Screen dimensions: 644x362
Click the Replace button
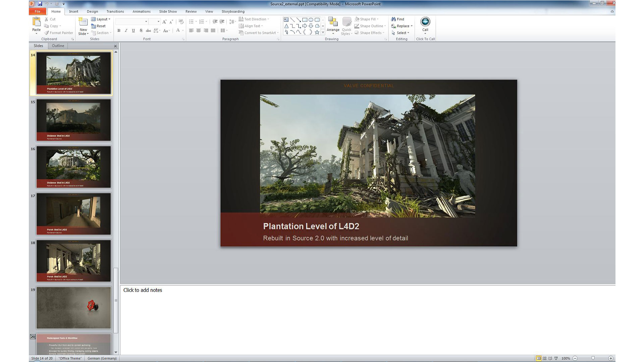tap(402, 26)
